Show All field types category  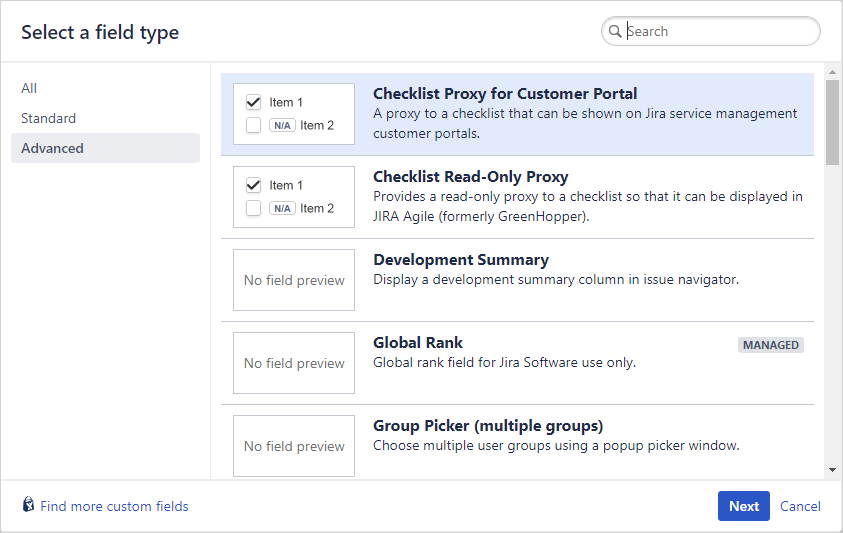29,88
